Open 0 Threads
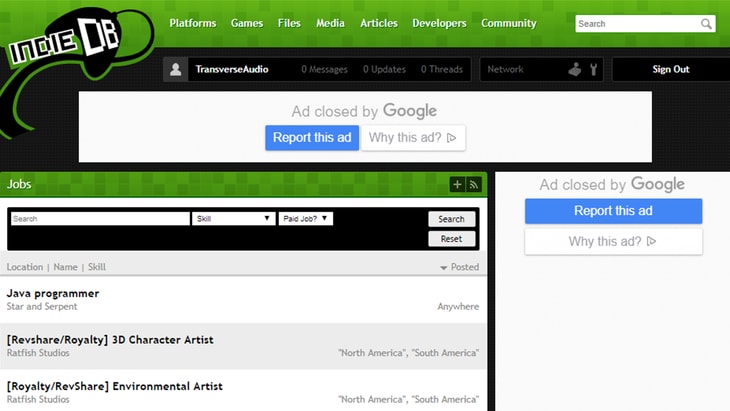The width and height of the screenshot is (730, 411). (442, 69)
